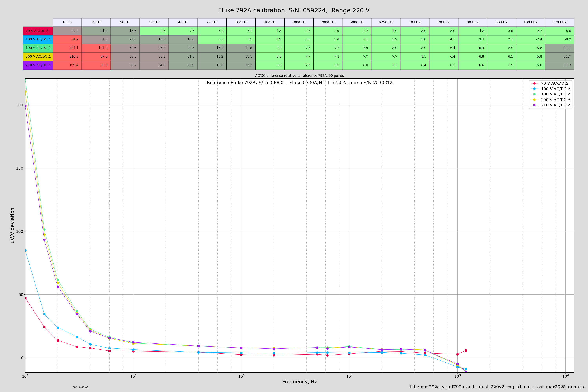The image size is (588, 392).
Task: Click the table cell showing 16.2
Action: tap(212, 48)
